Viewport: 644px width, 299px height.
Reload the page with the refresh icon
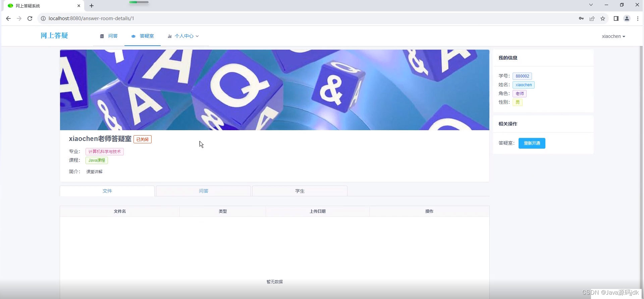[30, 18]
